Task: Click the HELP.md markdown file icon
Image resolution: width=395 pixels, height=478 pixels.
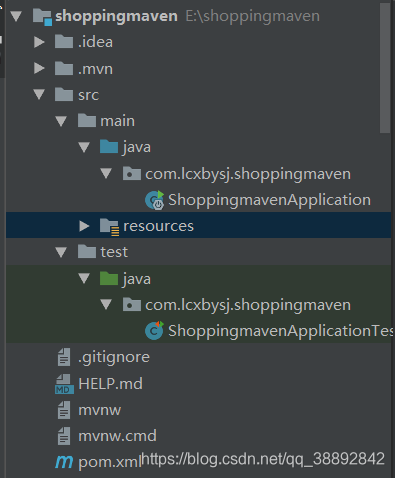Action: (x=64, y=384)
